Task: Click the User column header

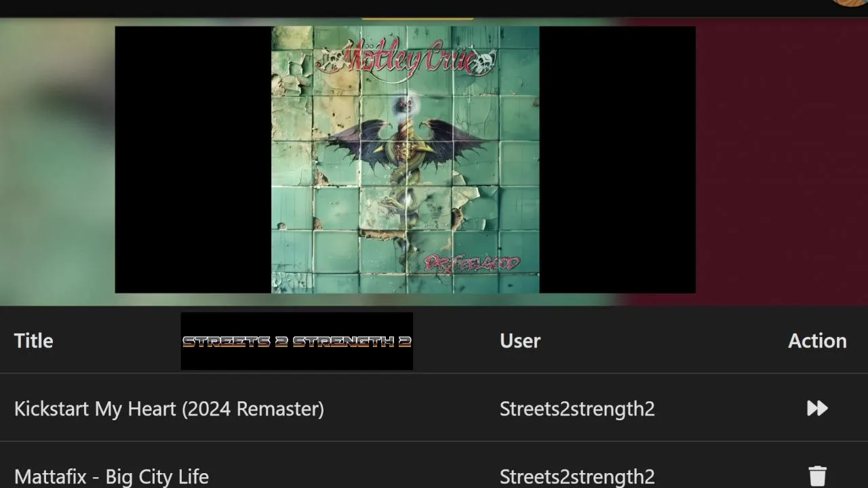Action: (520, 341)
